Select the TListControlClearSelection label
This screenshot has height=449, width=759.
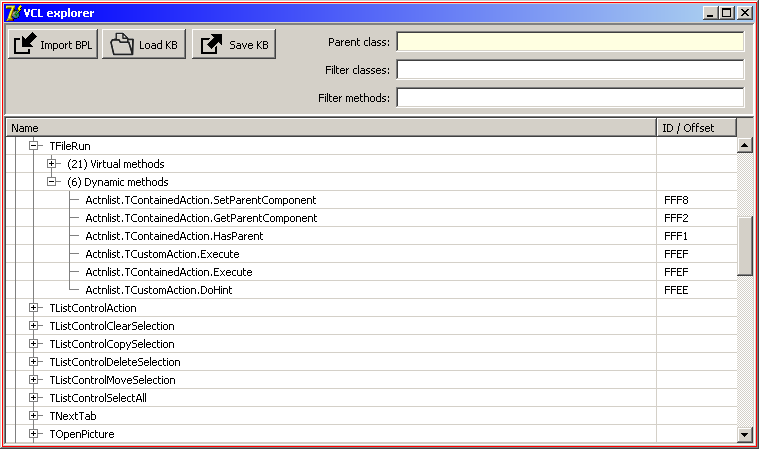click(112, 326)
